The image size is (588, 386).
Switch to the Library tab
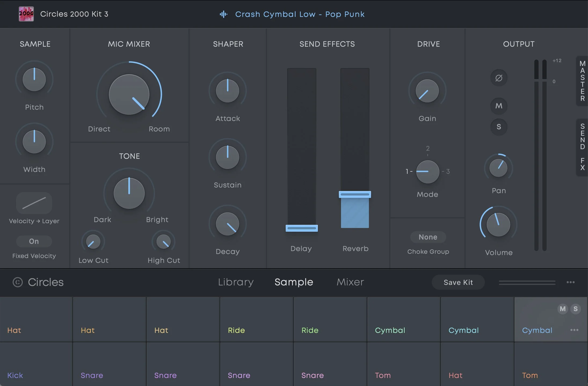point(235,282)
